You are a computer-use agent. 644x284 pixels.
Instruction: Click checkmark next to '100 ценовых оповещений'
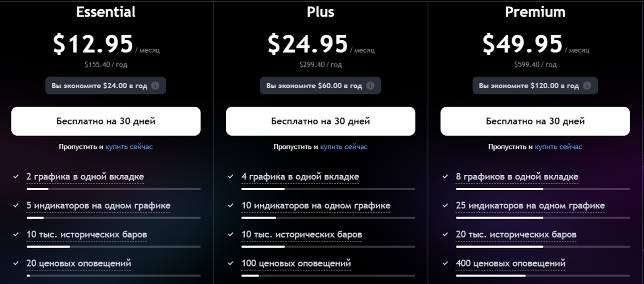(x=231, y=263)
